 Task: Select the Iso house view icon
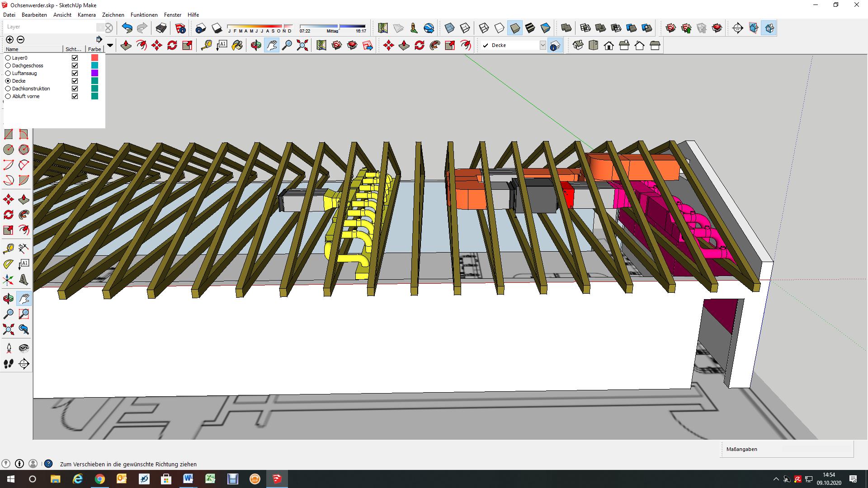[x=578, y=45]
